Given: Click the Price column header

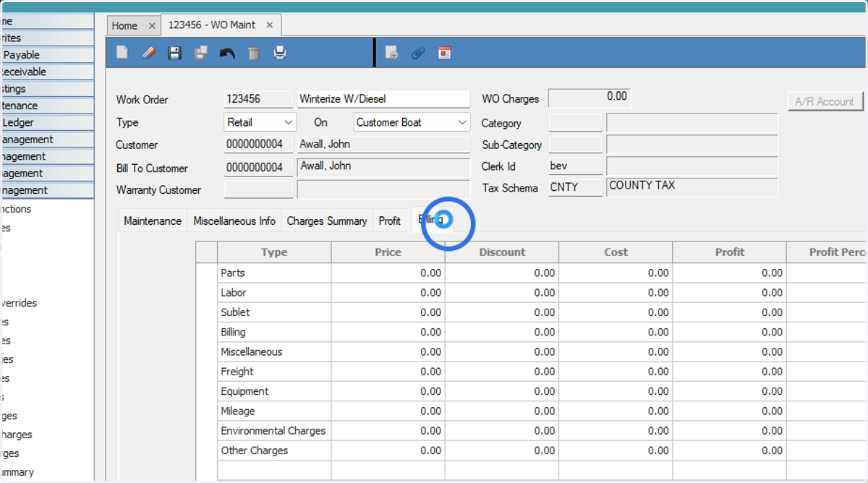Looking at the screenshot, I should 388,252.
